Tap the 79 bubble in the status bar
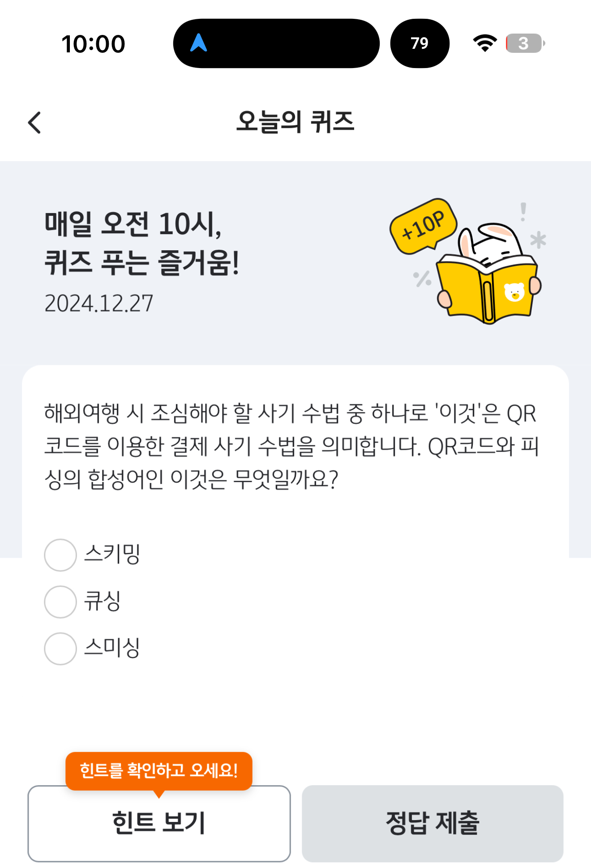The image size is (591, 868). coord(420,43)
